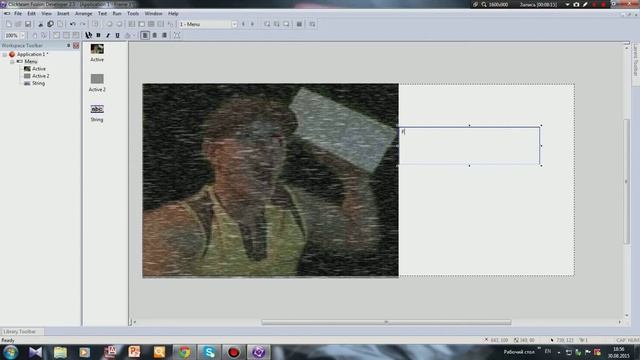
Task: Click the text color icon
Action: point(89,36)
